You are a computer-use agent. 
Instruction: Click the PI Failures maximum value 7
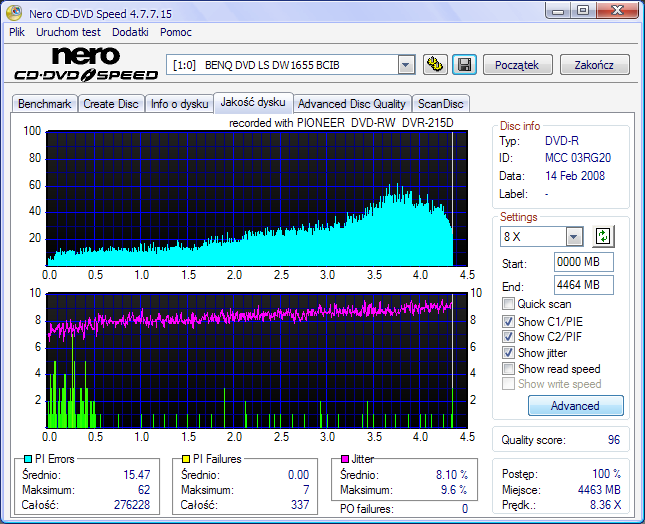click(306, 490)
